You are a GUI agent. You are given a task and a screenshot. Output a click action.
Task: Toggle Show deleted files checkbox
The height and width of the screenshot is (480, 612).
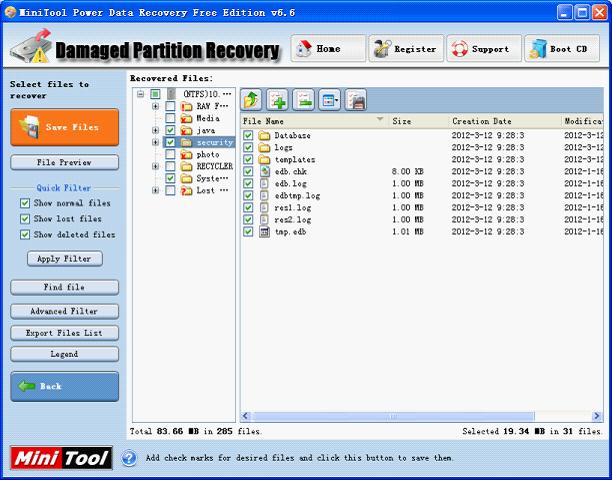click(25, 235)
